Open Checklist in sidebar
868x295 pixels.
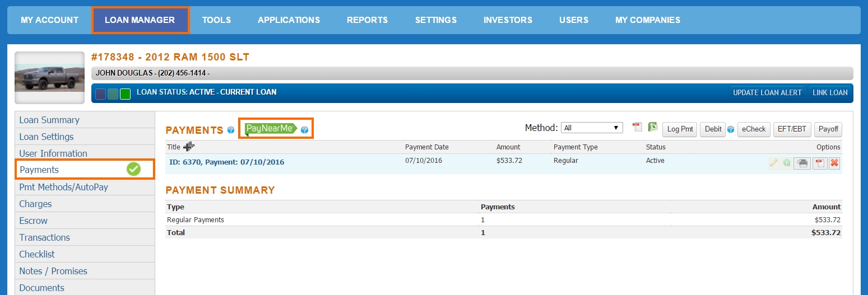point(85,254)
